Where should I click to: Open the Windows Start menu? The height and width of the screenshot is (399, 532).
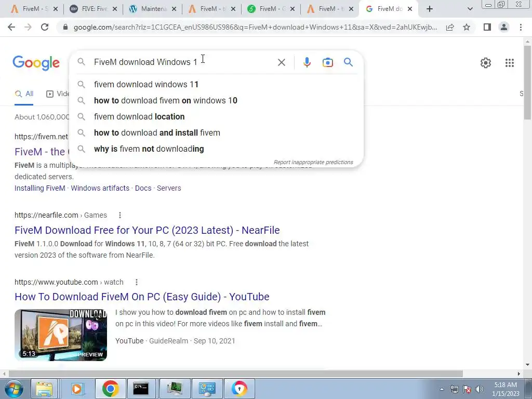coord(14,389)
